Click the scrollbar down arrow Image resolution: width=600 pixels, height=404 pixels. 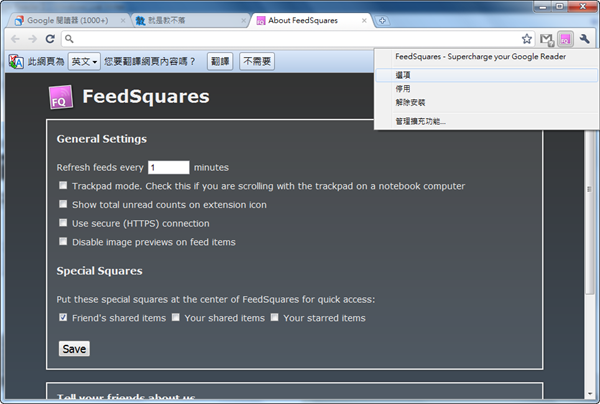589,394
